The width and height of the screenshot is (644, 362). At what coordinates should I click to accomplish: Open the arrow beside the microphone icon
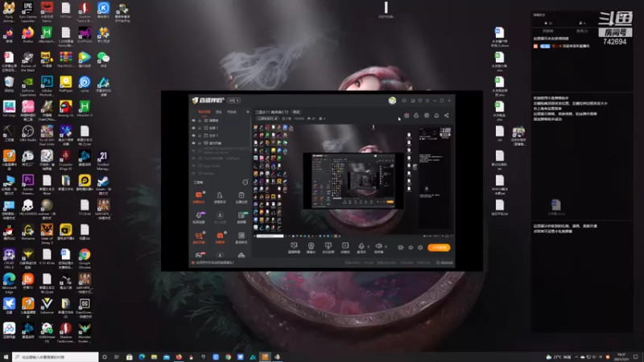pyautogui.click(x=368, y=246)
